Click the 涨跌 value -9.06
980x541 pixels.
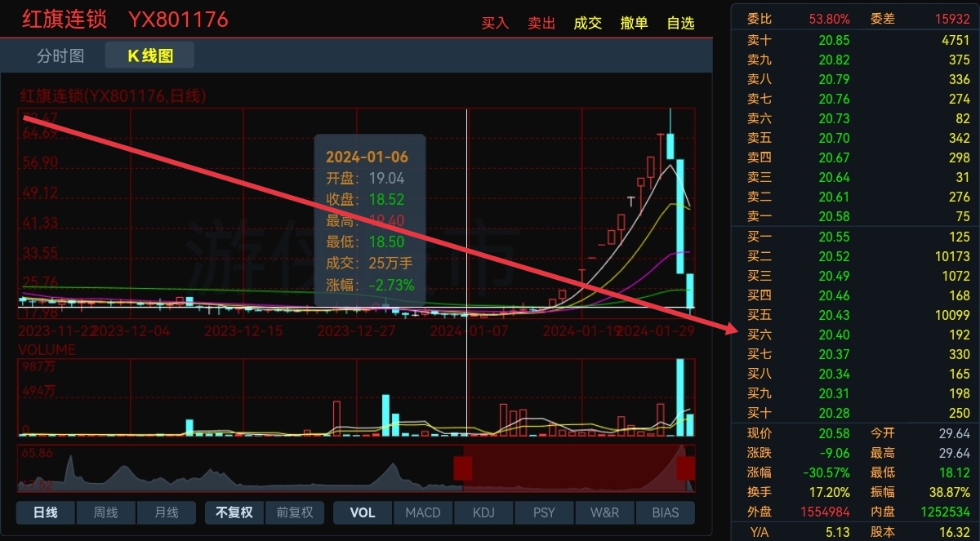834,453
